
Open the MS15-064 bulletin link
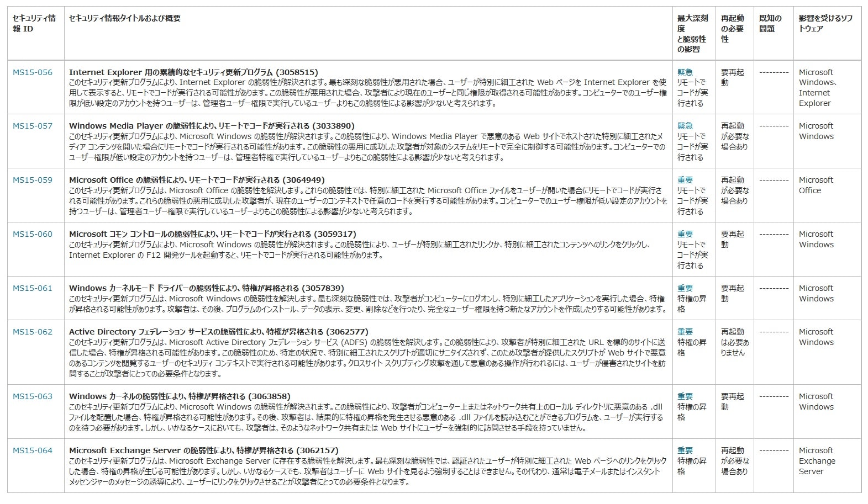tap(33, 450)
